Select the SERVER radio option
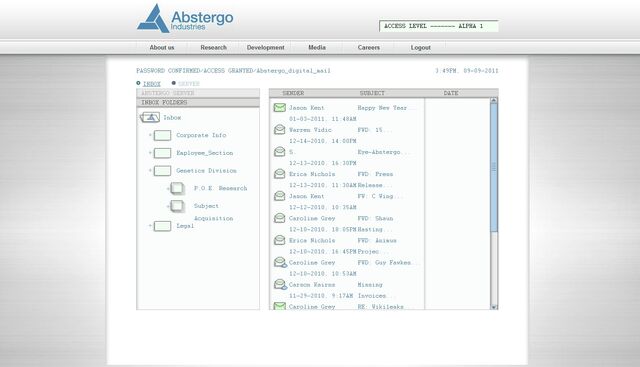 click(x=173, y=83)
